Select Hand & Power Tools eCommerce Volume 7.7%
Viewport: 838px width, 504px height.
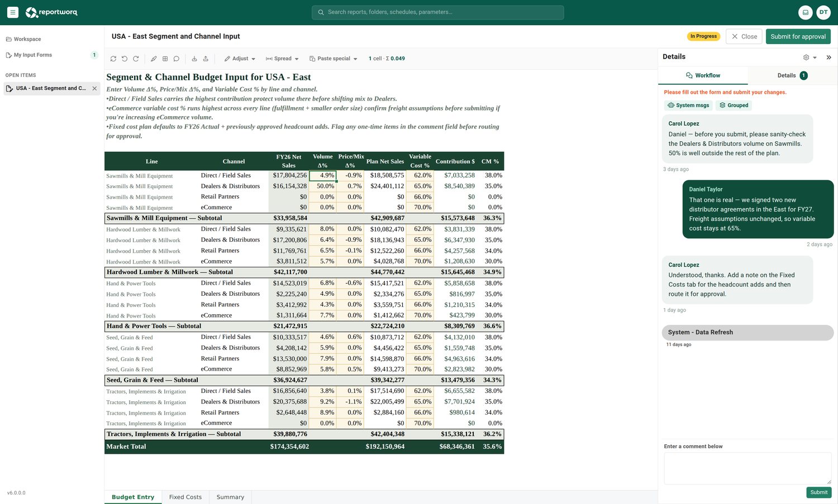323,316
